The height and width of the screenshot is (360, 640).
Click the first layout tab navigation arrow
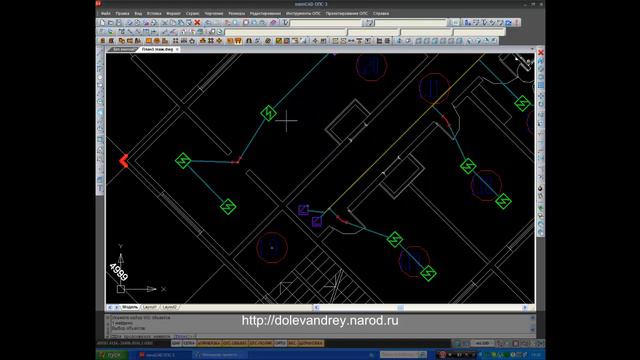[x=110, y=307]
